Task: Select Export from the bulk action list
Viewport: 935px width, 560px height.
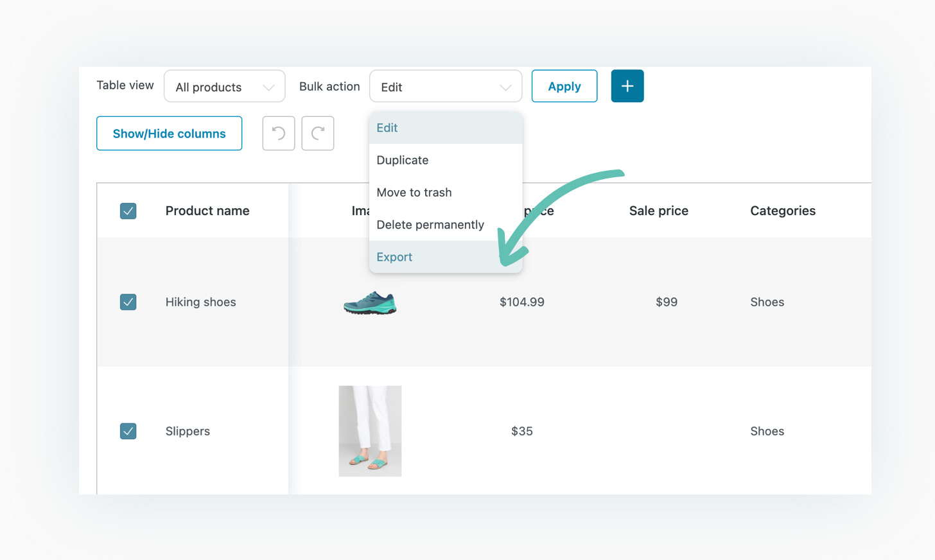Action: tap(446, 257)
